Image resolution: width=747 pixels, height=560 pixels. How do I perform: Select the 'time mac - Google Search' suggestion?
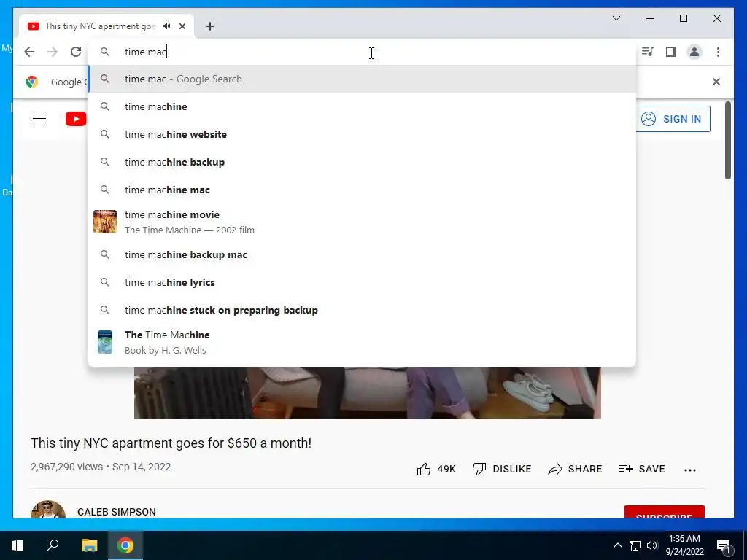pos(362,79)
